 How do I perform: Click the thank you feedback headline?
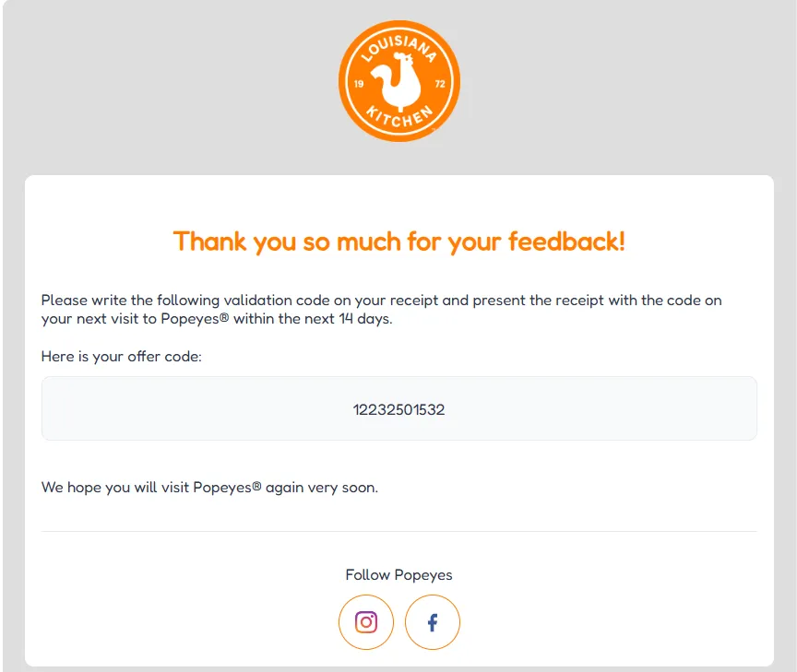tap(398, 242)
